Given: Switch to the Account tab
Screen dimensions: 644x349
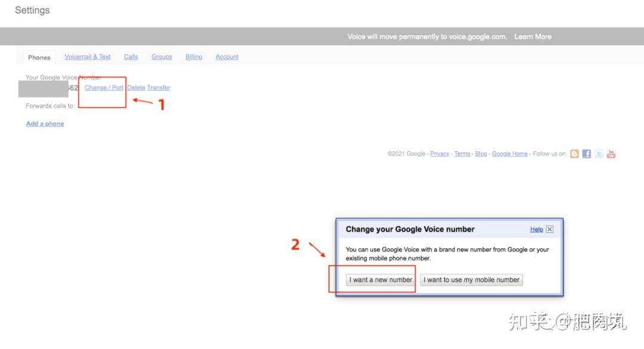Looking at the screenshot, I should coord(227,57).
